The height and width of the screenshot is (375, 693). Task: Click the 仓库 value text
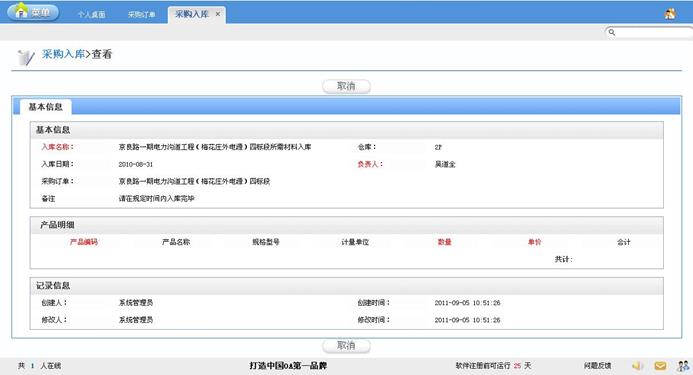(x=438, y=147)
